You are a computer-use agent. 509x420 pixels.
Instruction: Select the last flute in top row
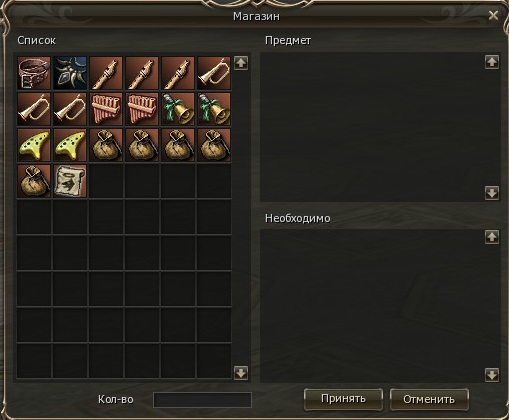click(178, 73)
